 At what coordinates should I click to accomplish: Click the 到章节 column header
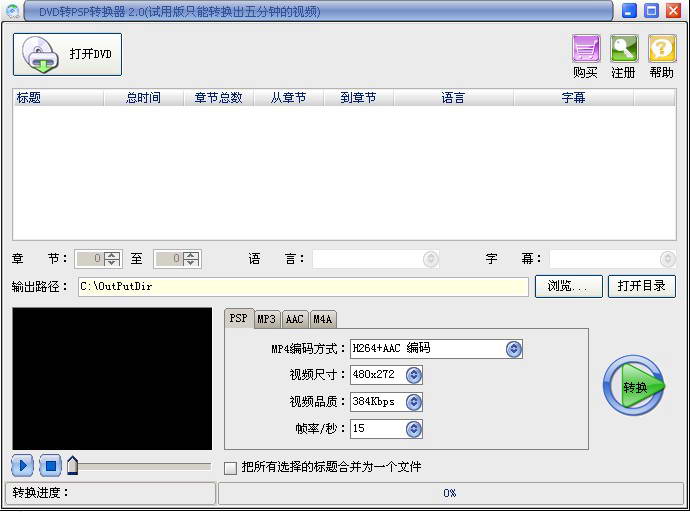click(x=358, y=97)
